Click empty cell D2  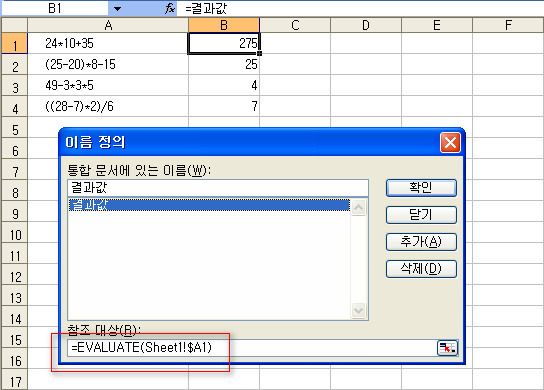[x=366, y=65]
